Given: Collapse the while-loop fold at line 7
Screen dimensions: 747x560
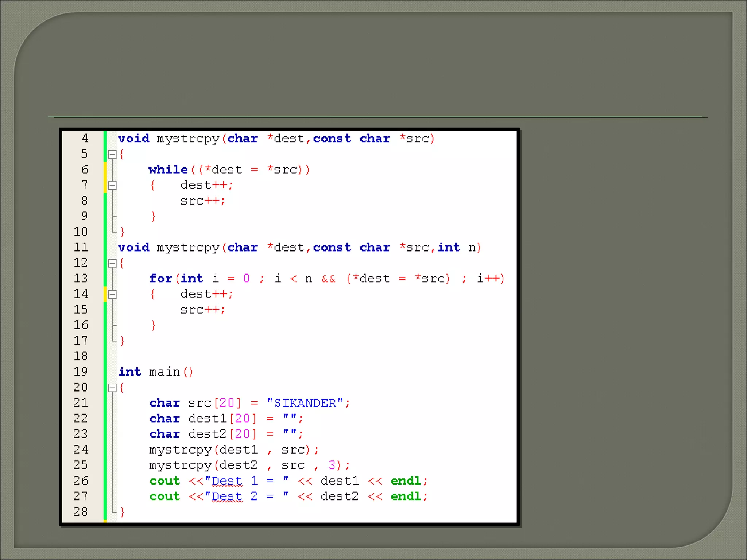Looking at the screenshot, I should 112,185.
